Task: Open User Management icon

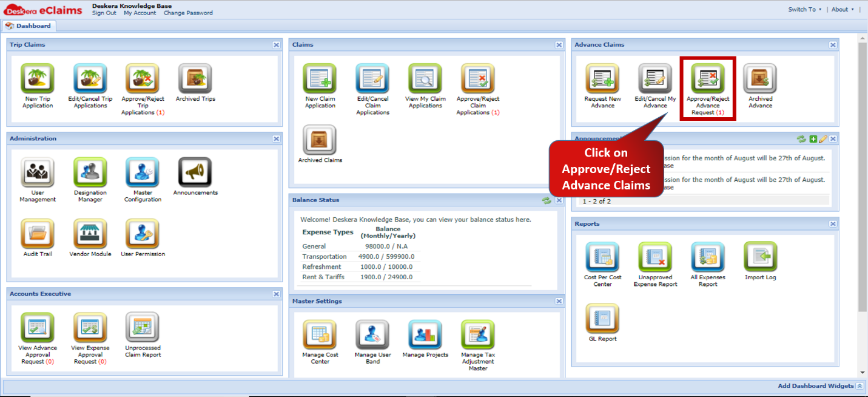Action: tap(38, 173)
